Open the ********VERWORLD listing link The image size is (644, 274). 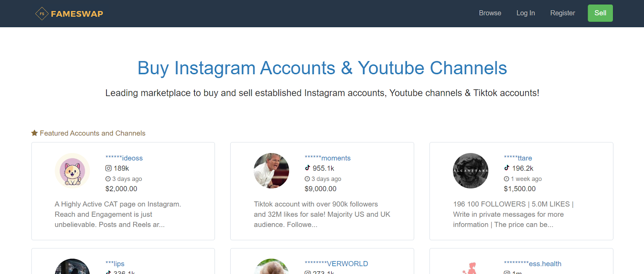pyautogui.click(x=336, y=264)
